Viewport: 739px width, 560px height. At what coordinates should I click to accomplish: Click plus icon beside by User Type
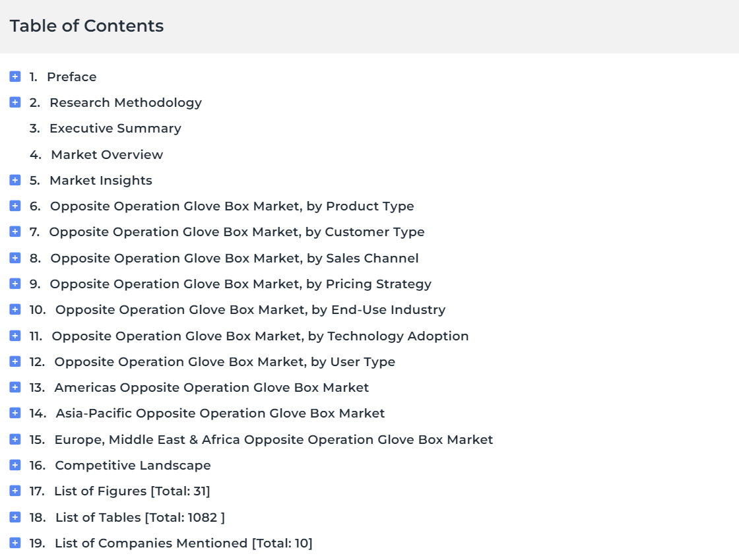point(15,361)
